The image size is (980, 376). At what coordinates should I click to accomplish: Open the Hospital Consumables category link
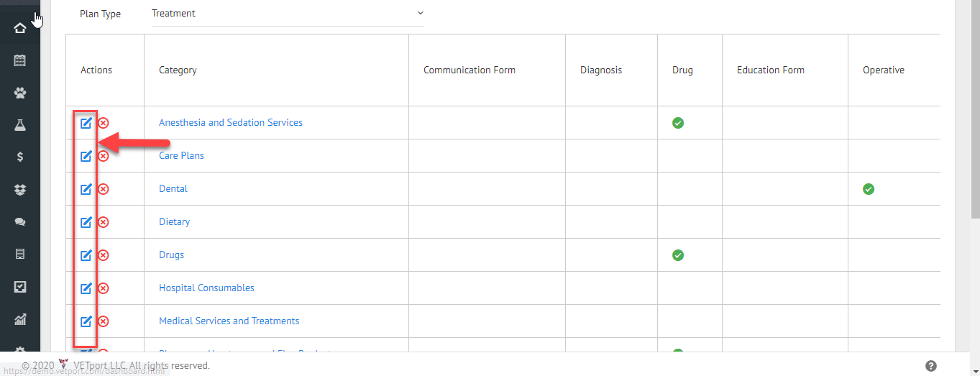click(206, 288)
